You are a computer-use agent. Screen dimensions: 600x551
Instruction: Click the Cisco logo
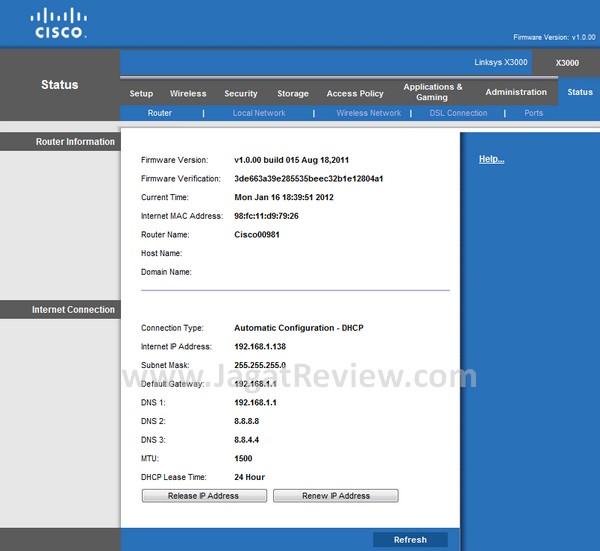[60, 24]
